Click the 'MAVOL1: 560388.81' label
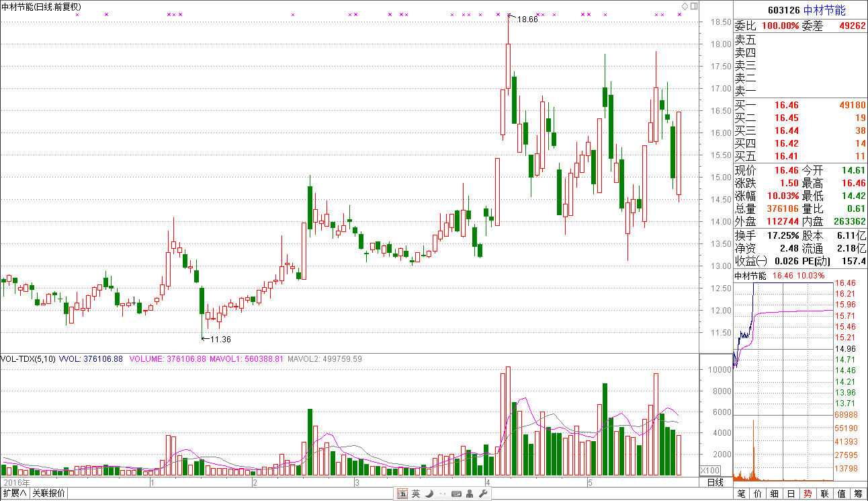The image size is (868, 501). click(247, 359)
